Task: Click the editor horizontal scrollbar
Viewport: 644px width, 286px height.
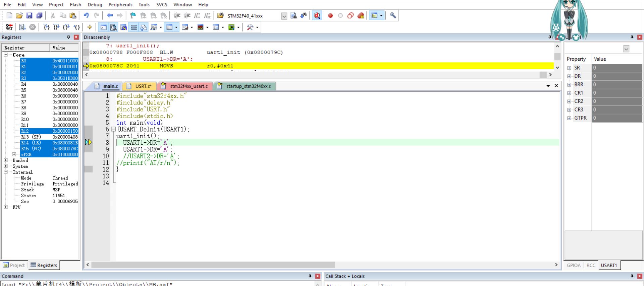Action: [x=213, y=265]
